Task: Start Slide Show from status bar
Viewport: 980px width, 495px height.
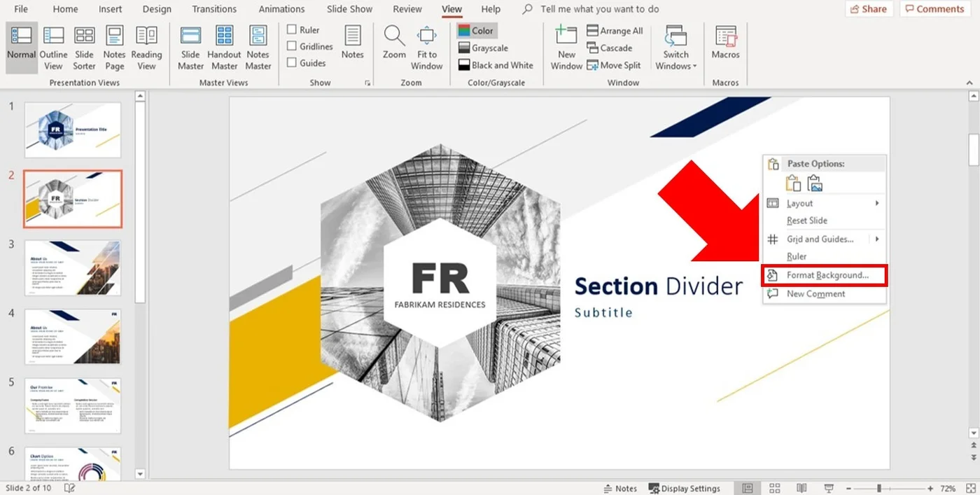Action: coord(829,488)
